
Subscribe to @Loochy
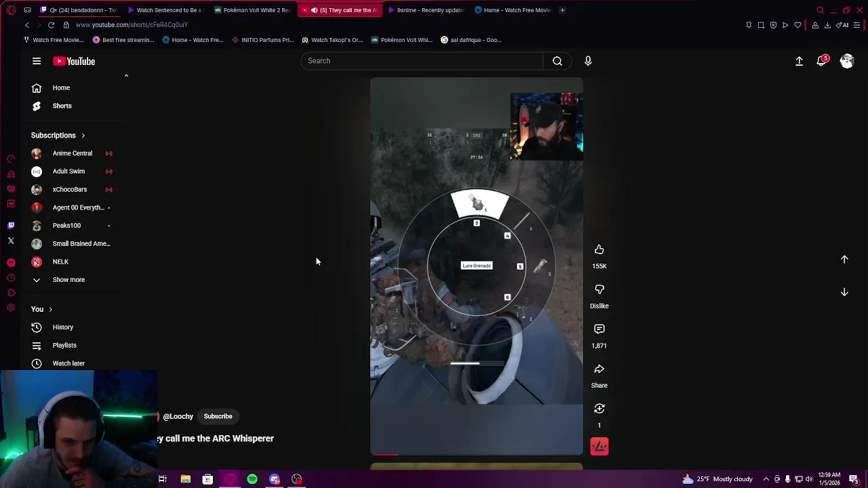pos(218,416)
